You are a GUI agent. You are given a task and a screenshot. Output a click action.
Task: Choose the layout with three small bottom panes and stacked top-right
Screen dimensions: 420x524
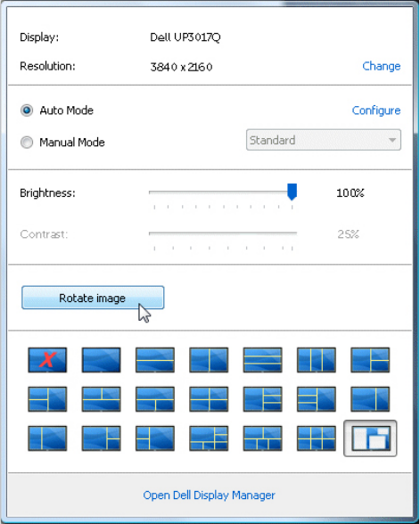pos(209,438)
